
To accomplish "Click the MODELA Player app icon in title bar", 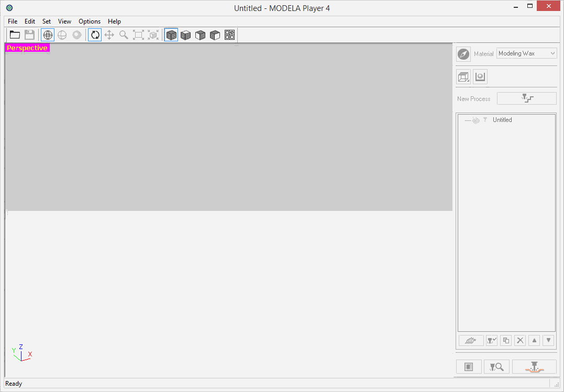I will point(9,7).
